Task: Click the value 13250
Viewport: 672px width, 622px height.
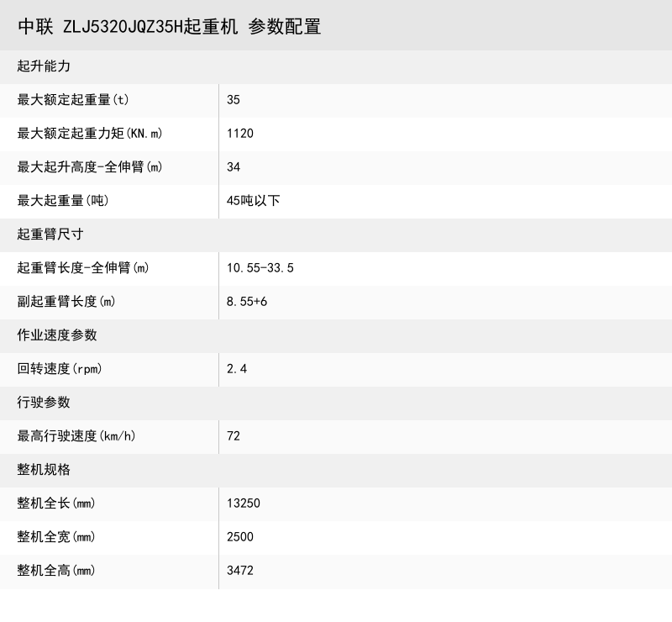Action: point(244,503)
